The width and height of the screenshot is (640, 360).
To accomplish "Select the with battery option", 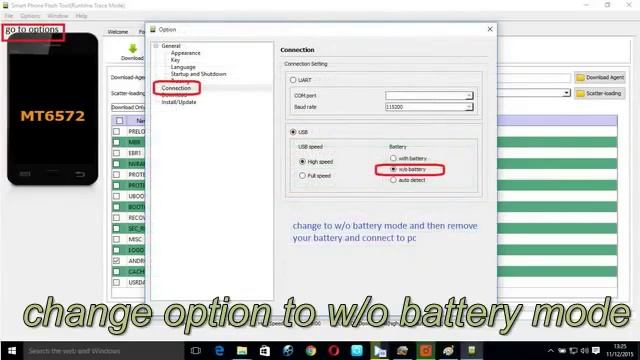I will coord(393,158).
